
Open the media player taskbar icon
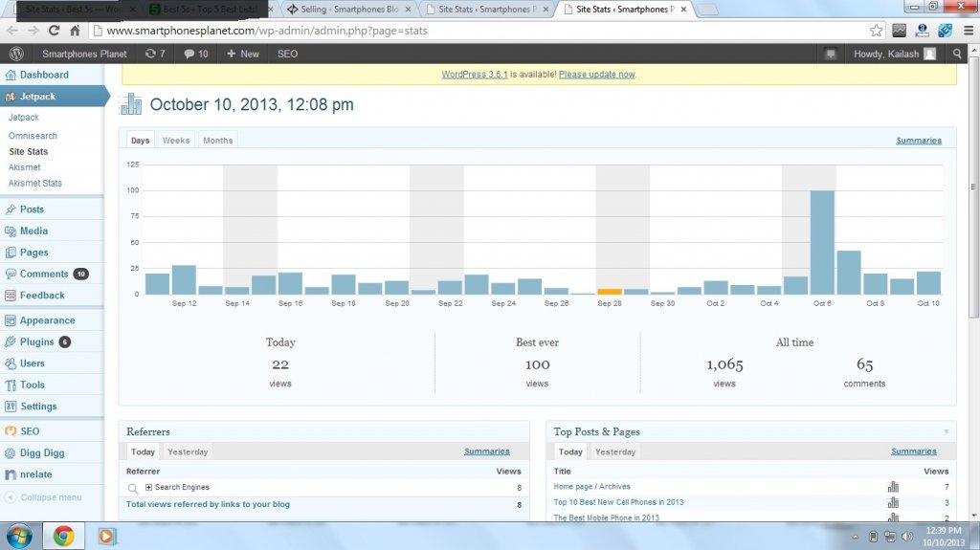tap(105, 537)
